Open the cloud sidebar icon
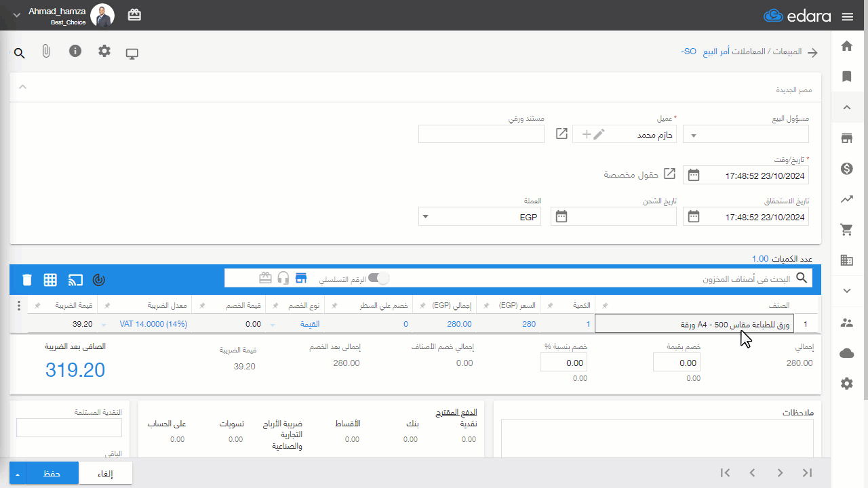This screenshot has height=488, width=868. (846, 353)
